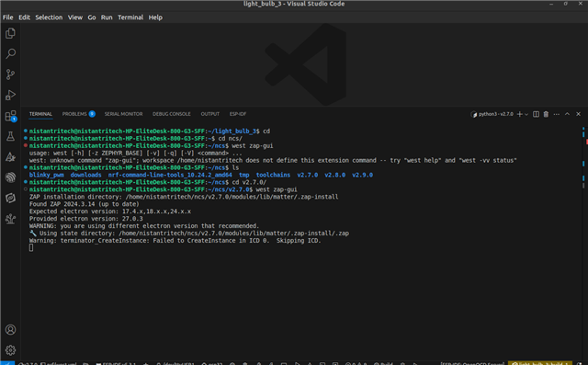The image size is (588, 365).
Task: Click the .zap state directory path
Action: tap(234, 233)
